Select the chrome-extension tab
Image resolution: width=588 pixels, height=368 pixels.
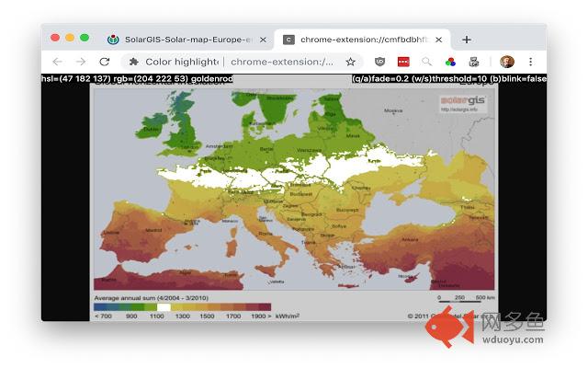coord(362,40)
